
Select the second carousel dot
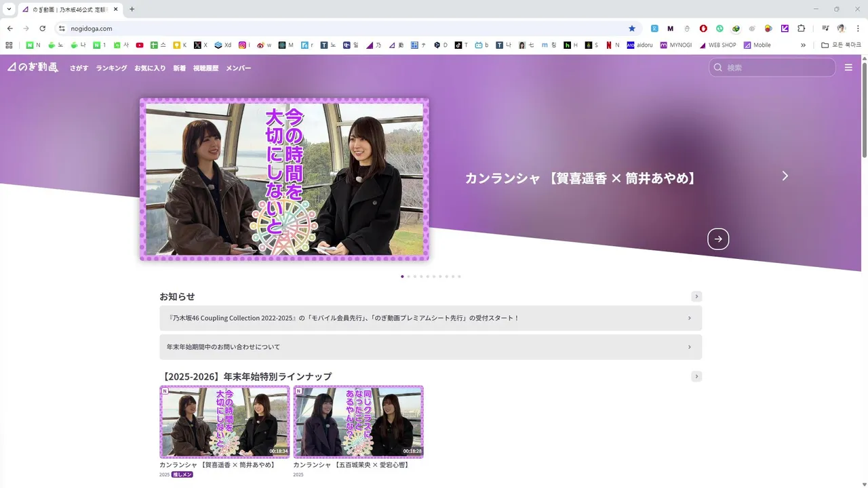pos(408,277)
